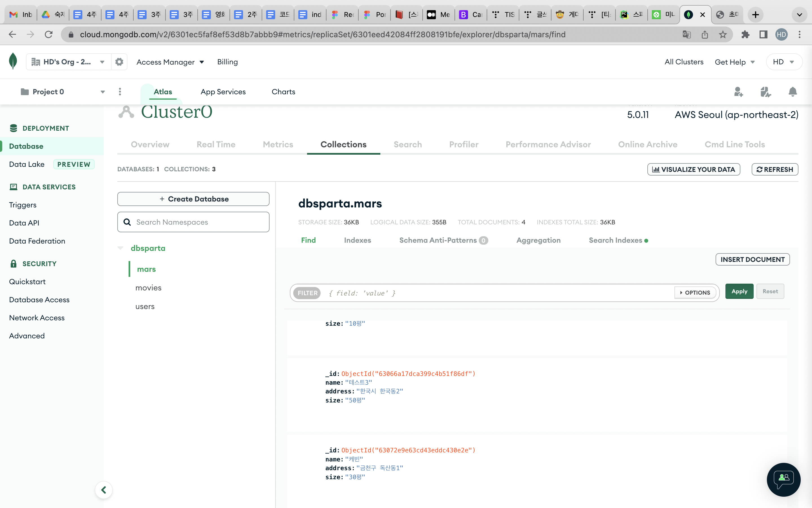Click invite user to project icon
This screenshot has width=812, height=508.
pos(738,92)
